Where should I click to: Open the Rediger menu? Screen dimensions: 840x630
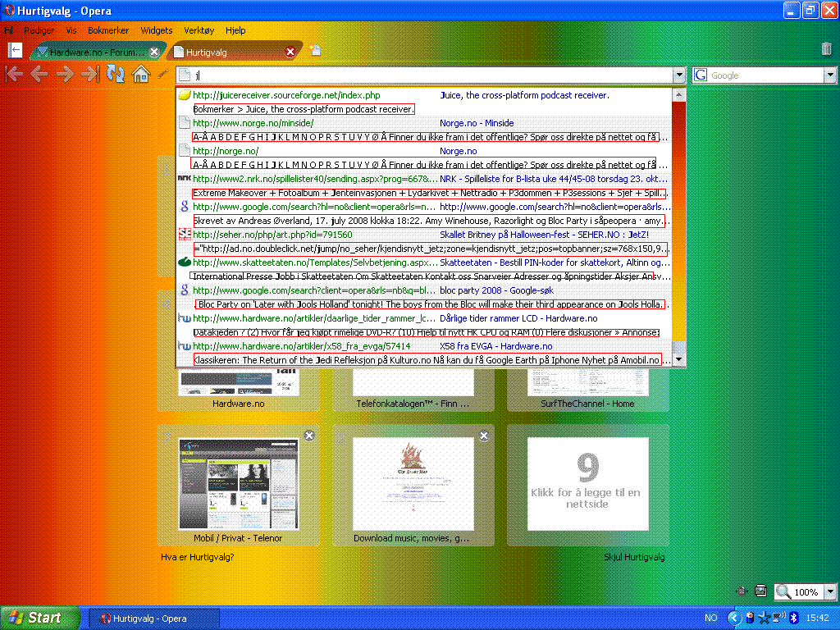click(x=39, y=30)
